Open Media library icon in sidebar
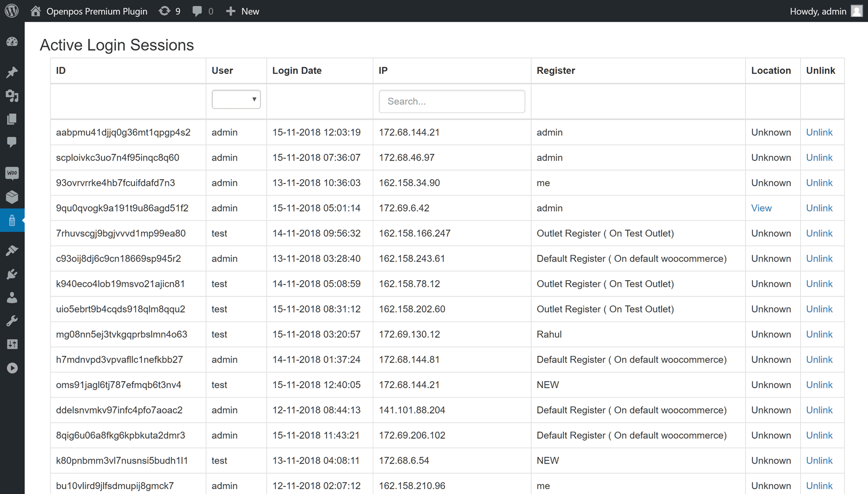Viewport: 868px width, 494px height. (12, 96)
